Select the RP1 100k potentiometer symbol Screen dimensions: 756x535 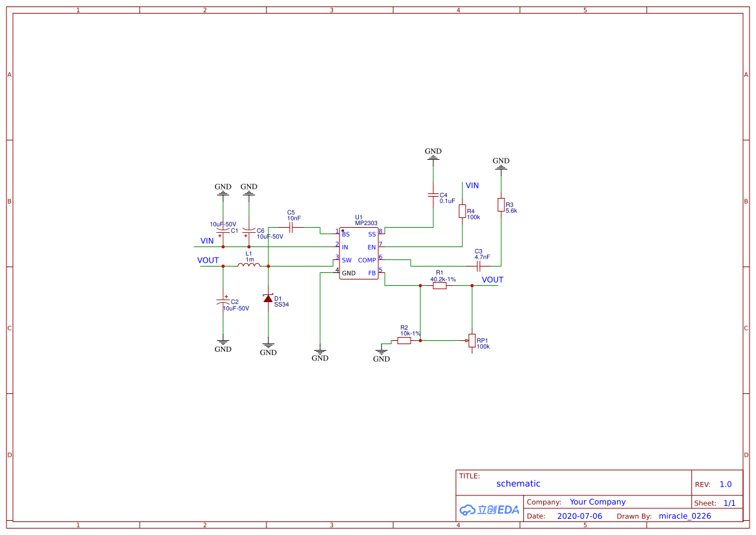point(471,341)
